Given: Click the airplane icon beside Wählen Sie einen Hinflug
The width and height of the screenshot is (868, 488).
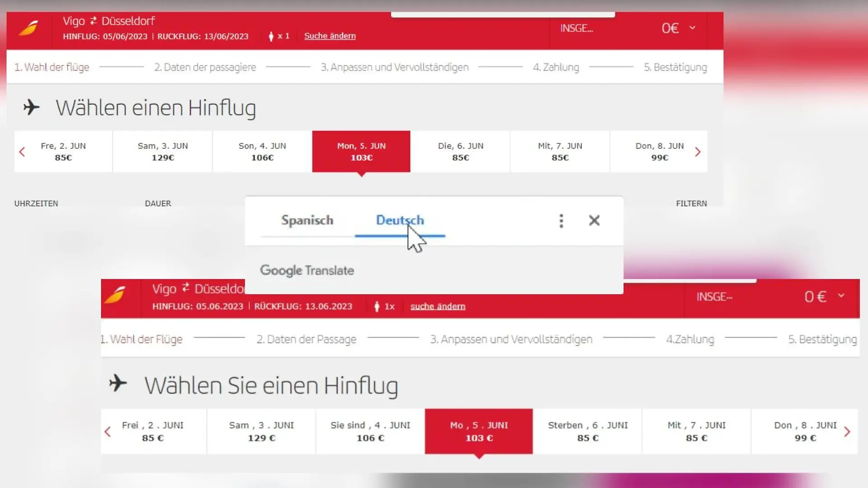Looking at the screenshot, I should coord(118,383).
